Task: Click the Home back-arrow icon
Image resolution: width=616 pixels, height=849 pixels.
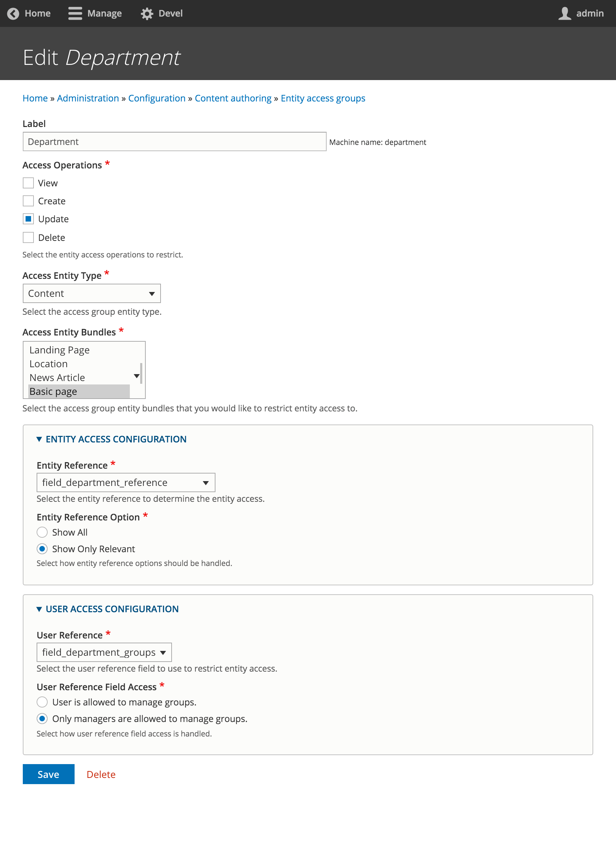Action: pos(13,13)
